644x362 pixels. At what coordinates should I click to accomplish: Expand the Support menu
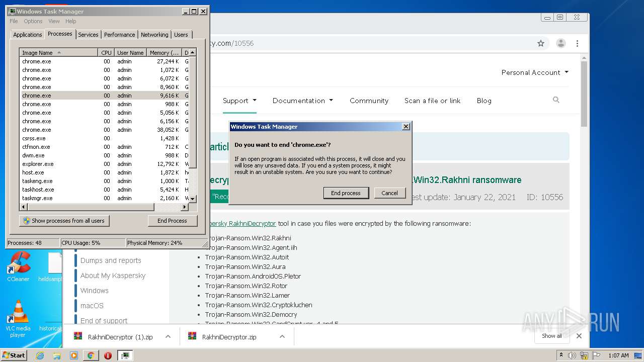(x=239, y=101)
